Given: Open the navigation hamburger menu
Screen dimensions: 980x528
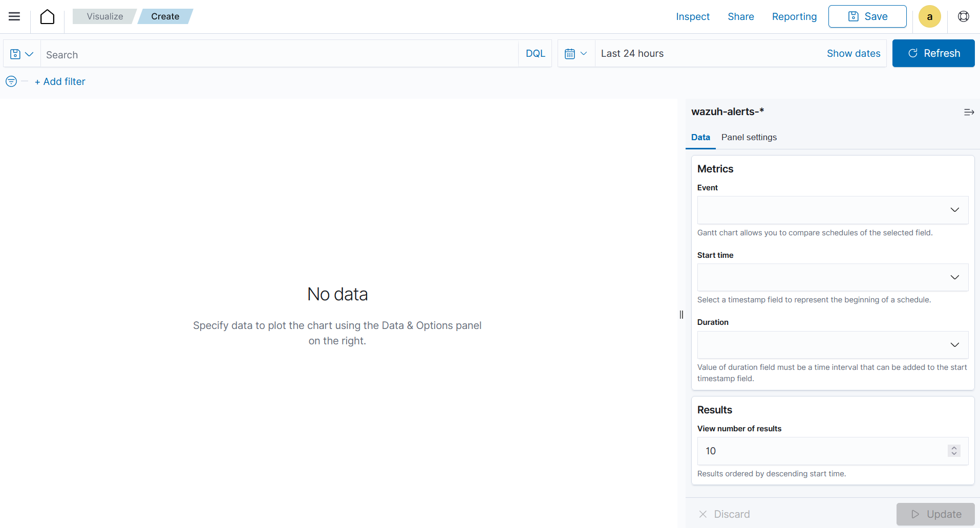Looking at the screenshot, I should (x=14, y=16).
